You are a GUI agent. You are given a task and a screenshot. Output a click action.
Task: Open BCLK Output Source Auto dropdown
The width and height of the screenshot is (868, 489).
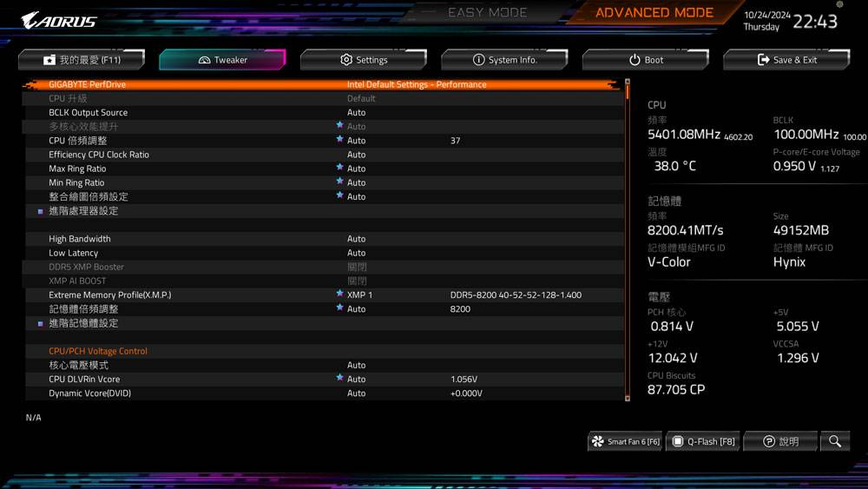[x=356, y=112]
